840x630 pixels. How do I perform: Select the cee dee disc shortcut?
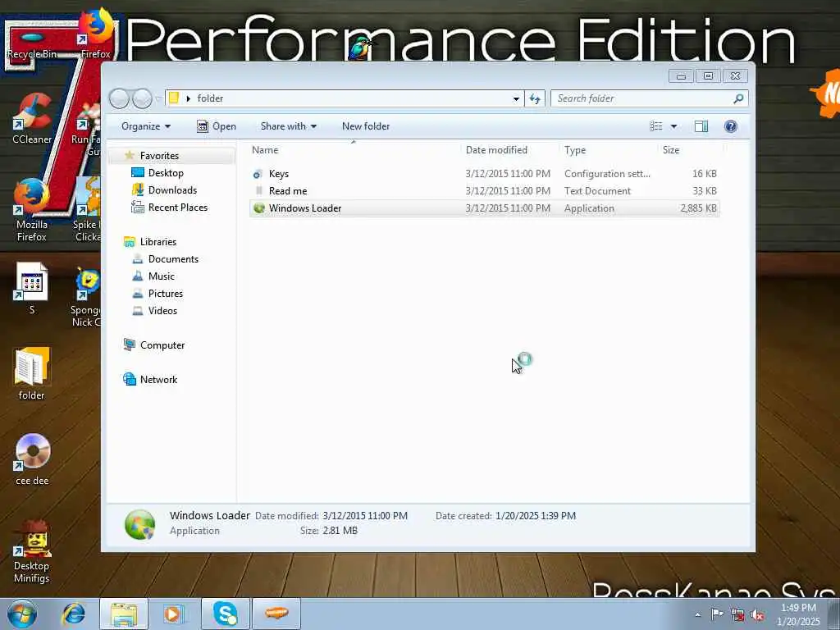(32, 459)
